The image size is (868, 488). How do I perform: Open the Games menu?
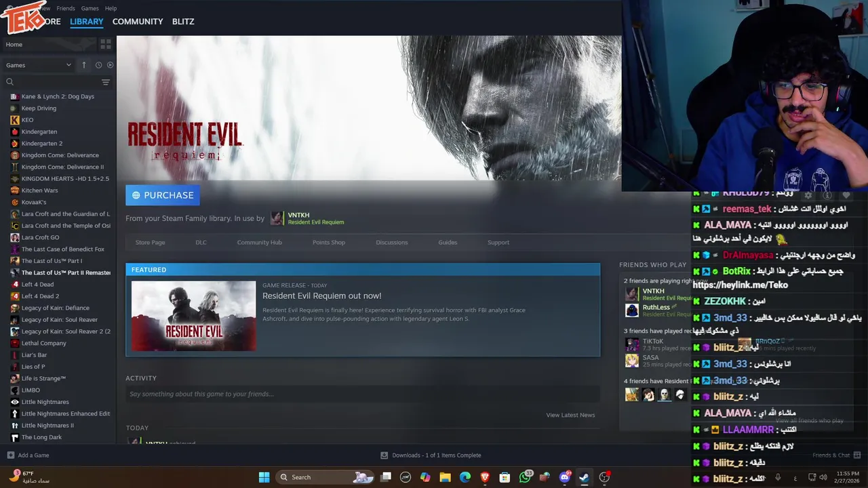pos(90,8)
